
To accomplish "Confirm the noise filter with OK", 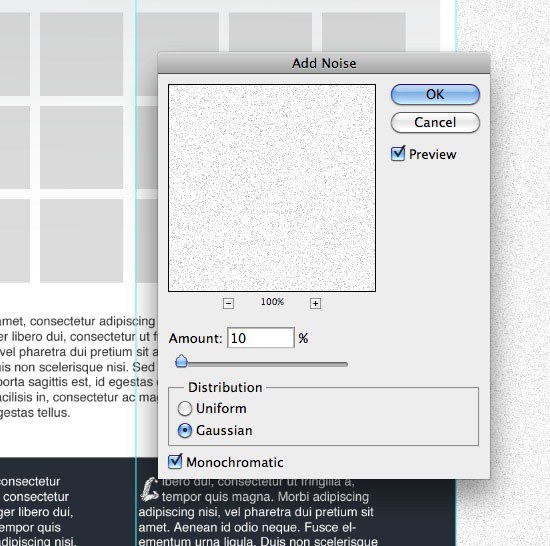I will [435, 94].
